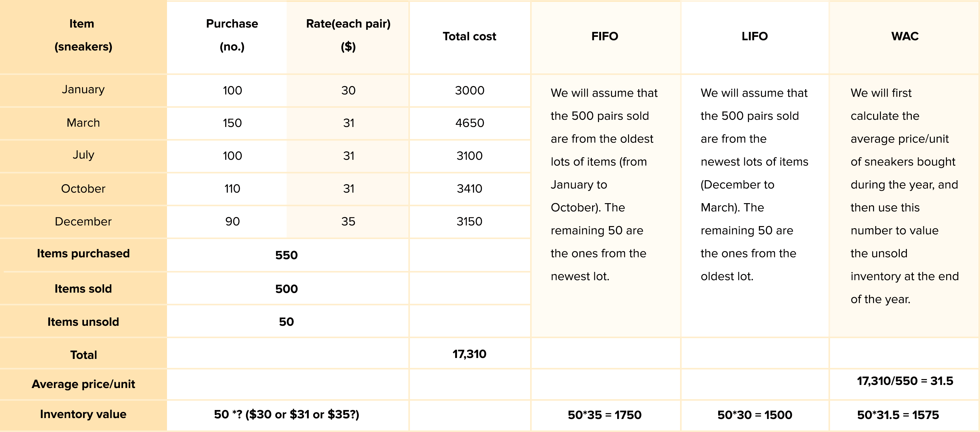Select the Average price/unit row label
This screenshot has height=432, width=980.
coord(83,384)
